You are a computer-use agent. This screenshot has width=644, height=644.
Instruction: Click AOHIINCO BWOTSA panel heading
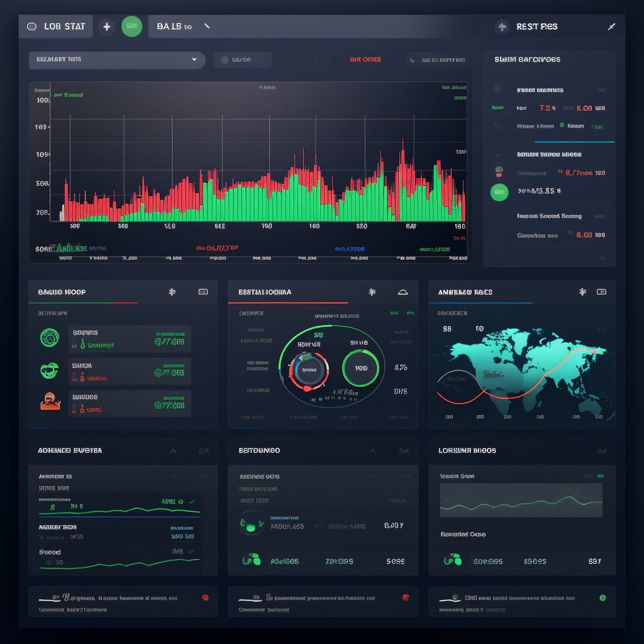click(x=70, y=450)
